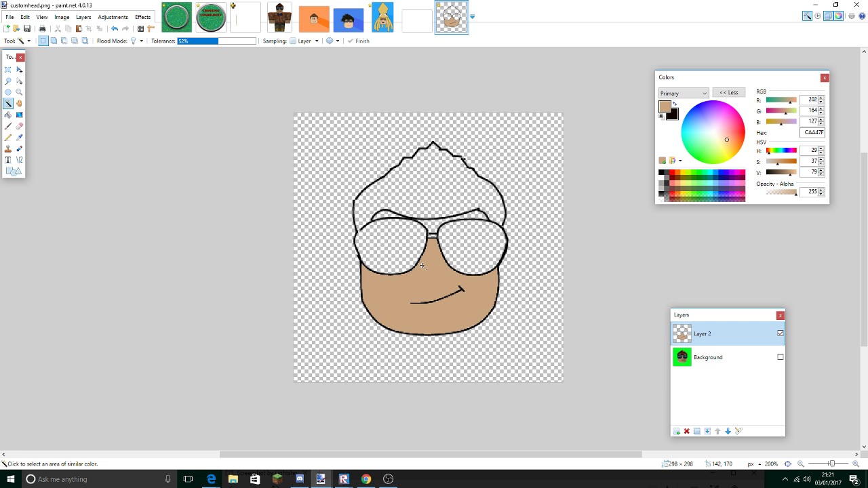This screenshot has height=488, width=868.
Task: Open the Tool chooser dropdown
Action: click(x=29, y=41)
